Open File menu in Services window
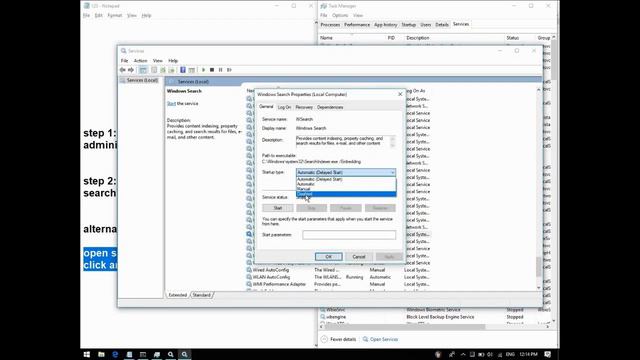 [124, 60]
